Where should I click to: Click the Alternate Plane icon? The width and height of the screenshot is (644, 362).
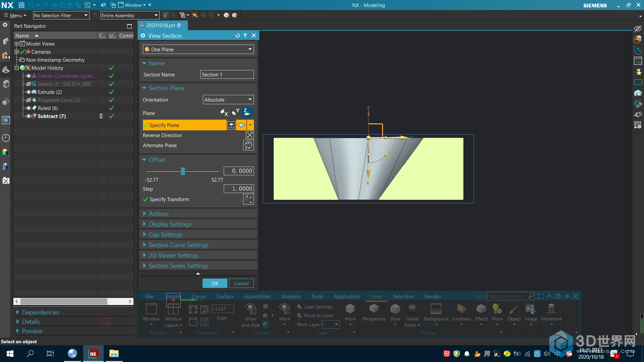tap(248, 145)
